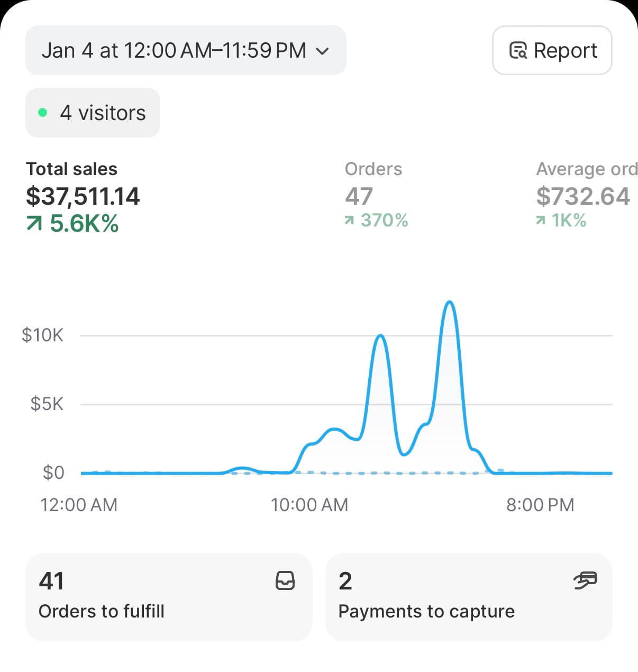Click the 1K% average order arrow
The height and width of the screenshot is (672, 638).
click(541, 221)
